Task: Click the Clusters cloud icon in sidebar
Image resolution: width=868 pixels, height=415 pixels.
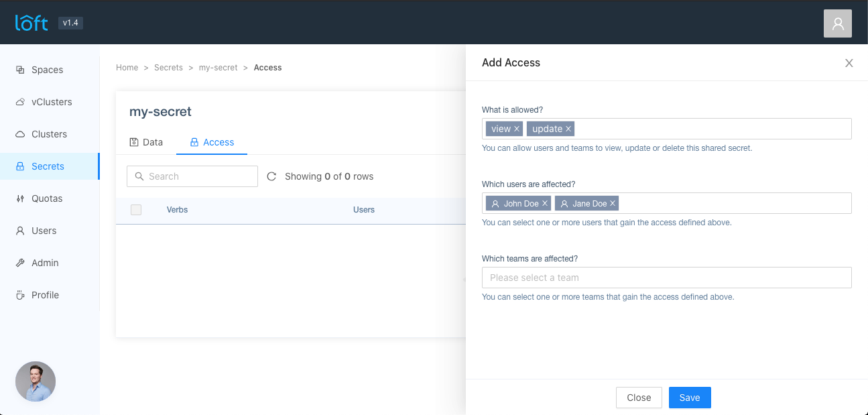Action: click(20, 134)
